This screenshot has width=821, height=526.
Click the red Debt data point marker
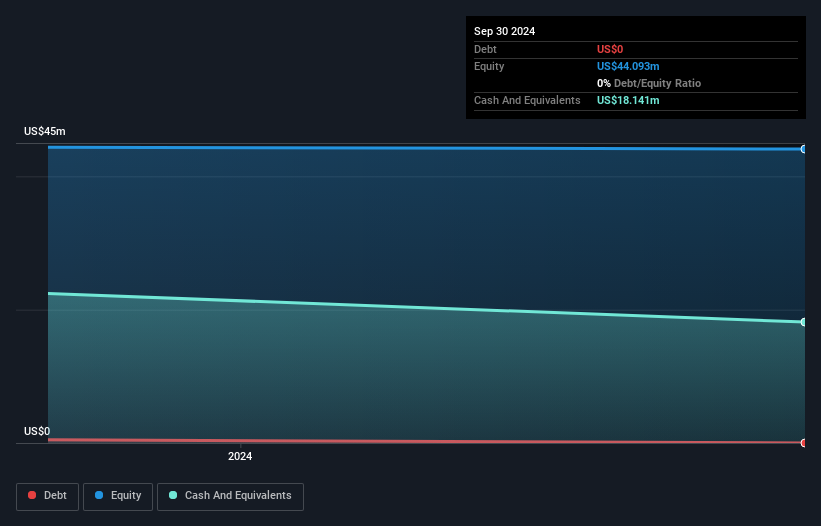tap(804, 443)
